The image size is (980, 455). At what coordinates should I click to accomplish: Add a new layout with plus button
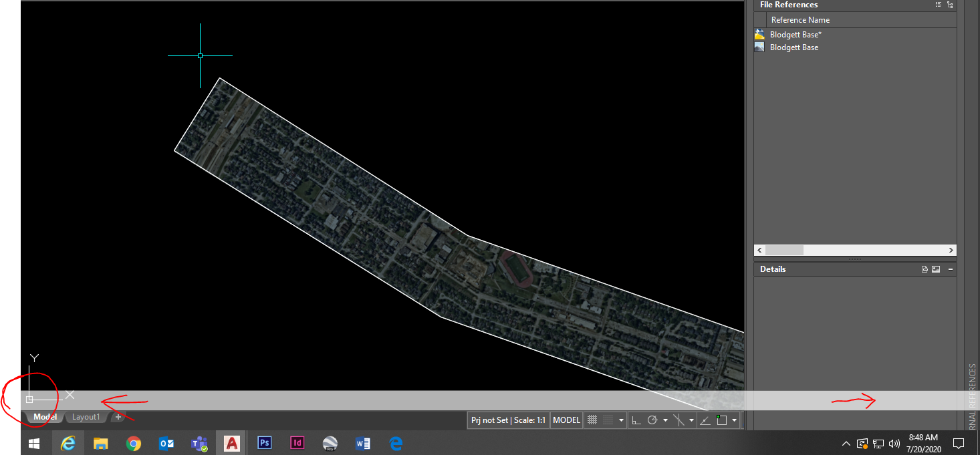(x=118, y=417)
